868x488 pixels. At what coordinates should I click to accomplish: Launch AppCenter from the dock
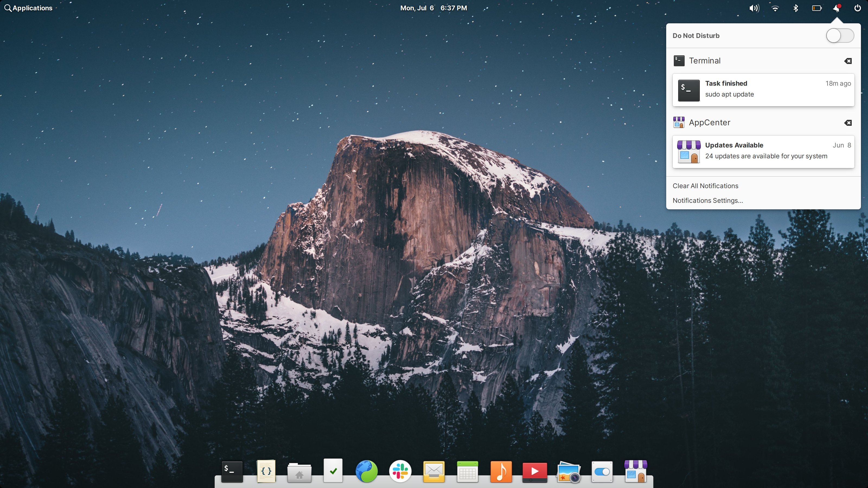point(636,471)
